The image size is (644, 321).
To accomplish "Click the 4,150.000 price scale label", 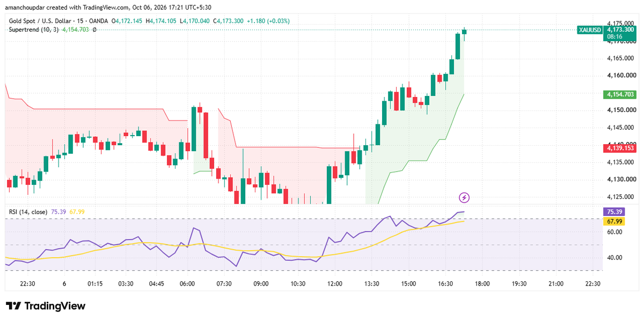I will click(621, 110).
